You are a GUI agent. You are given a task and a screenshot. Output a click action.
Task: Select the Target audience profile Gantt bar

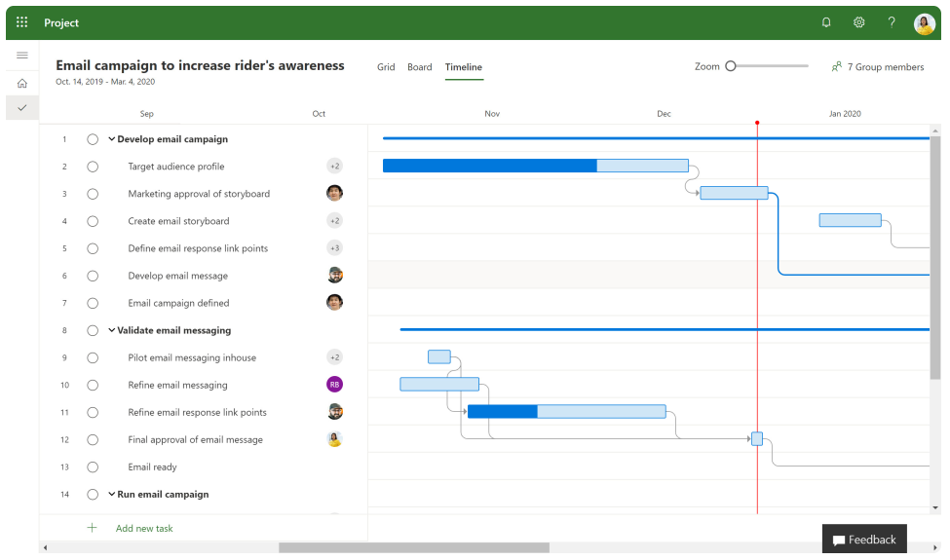pos(536,166)
